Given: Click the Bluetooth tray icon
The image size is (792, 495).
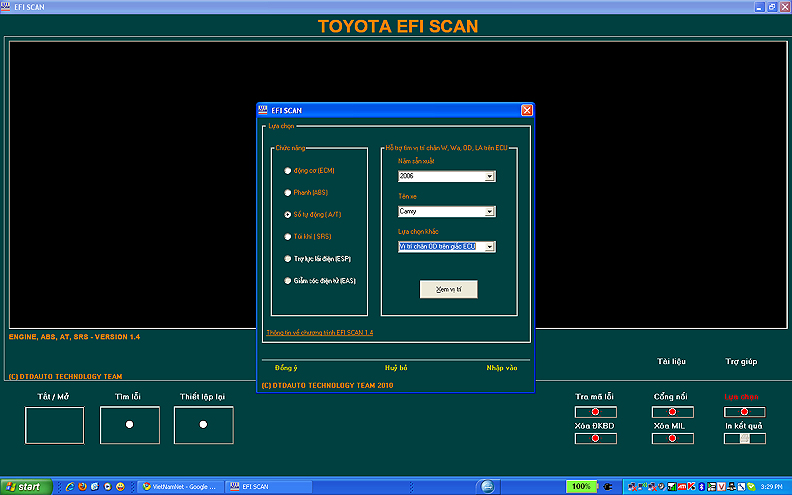Looking at the screenshot, I should click(702, 486).
